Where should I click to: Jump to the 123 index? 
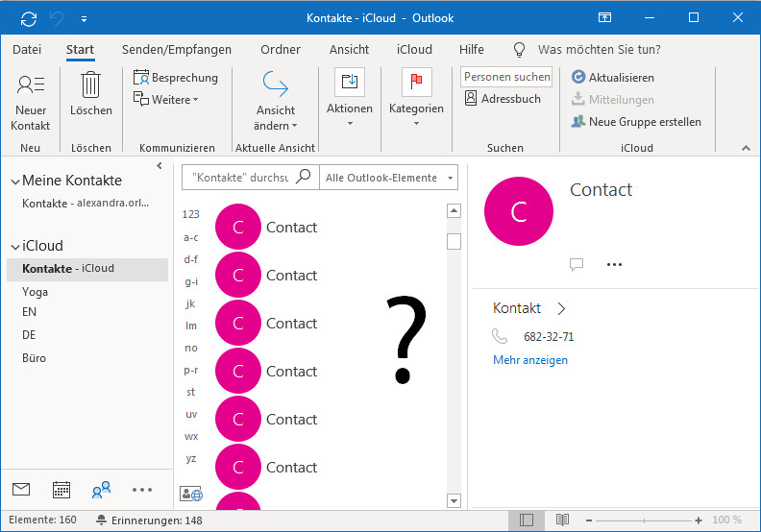[x=191, y=214]
